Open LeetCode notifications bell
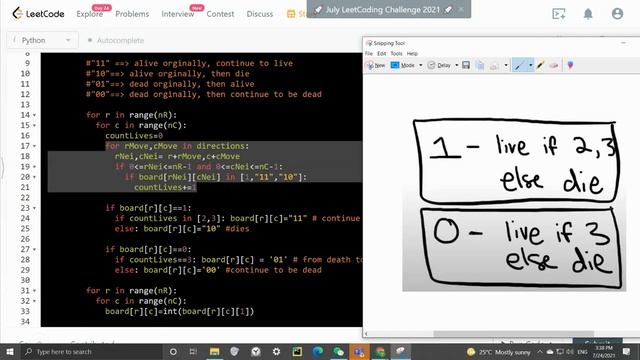Image resolution: width=640 pixels, height=360 pixels. 588,14
